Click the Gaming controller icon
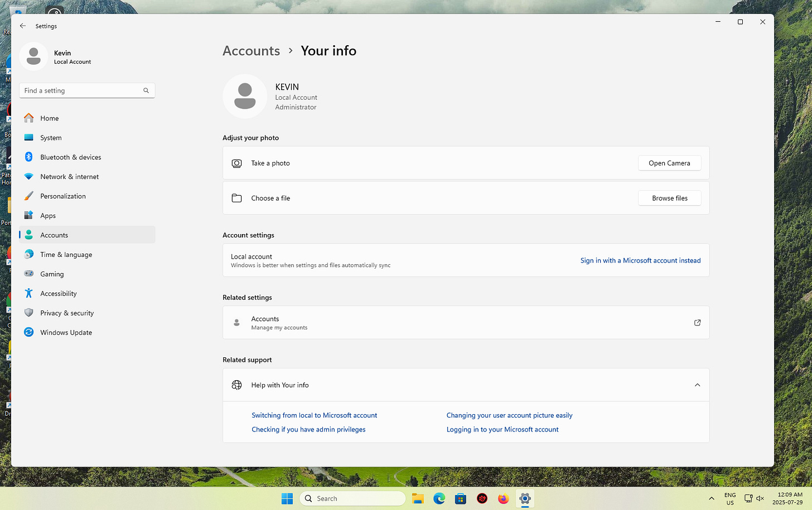This screenshot has width=812, height=510. point(29,274)
